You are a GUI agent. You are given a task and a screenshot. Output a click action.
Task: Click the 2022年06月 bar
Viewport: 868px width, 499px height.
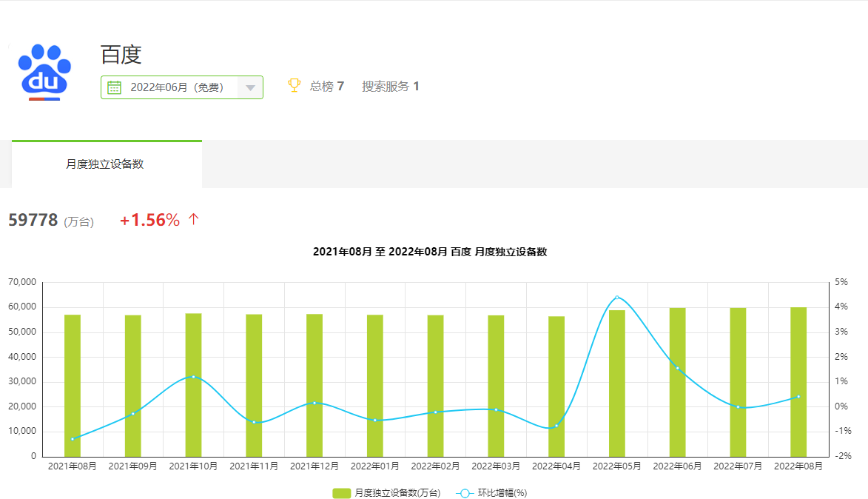[x=678, y=383]
